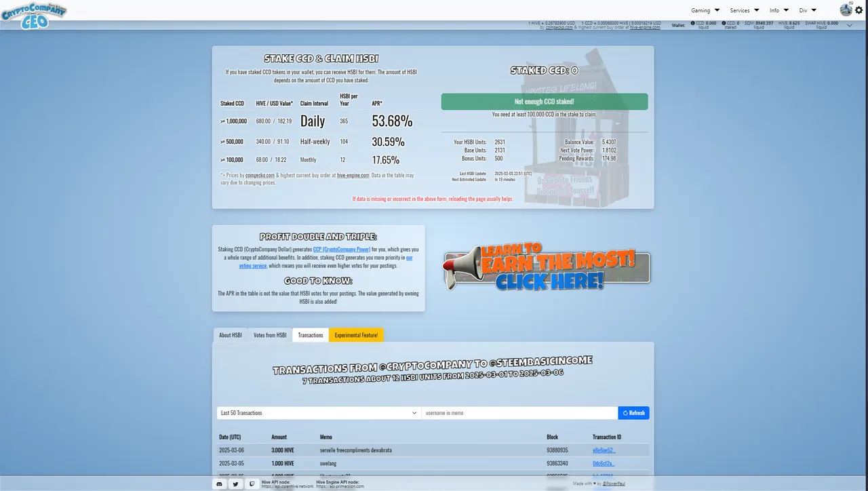Image resolution: width=868 pixels, height=491 pixels.
Task: Open the settings gear icon
Action: pos(859,10)
